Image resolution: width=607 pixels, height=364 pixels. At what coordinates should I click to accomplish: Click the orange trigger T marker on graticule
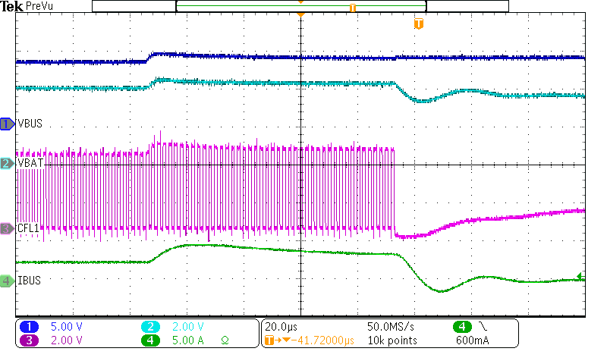[x=418, y=24]
